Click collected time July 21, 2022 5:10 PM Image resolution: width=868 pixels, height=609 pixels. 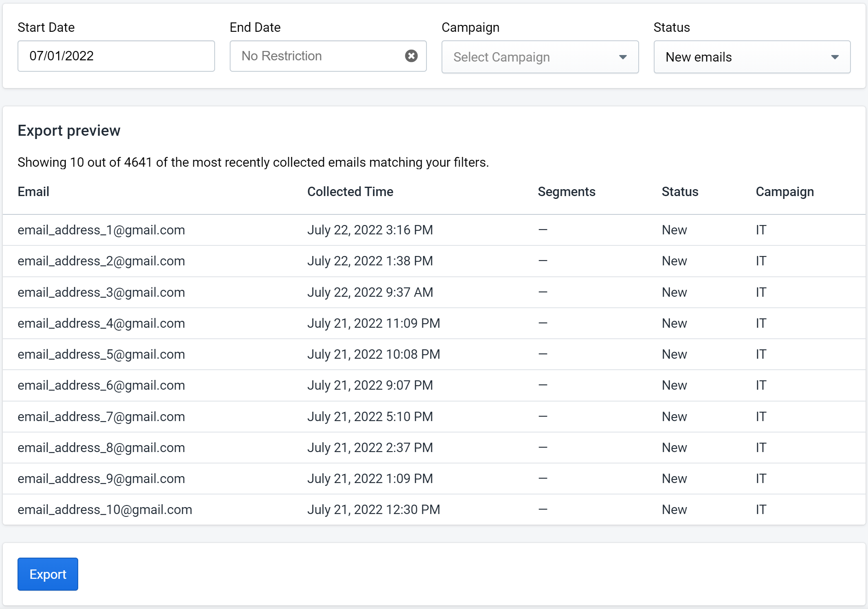click(370, 417)
